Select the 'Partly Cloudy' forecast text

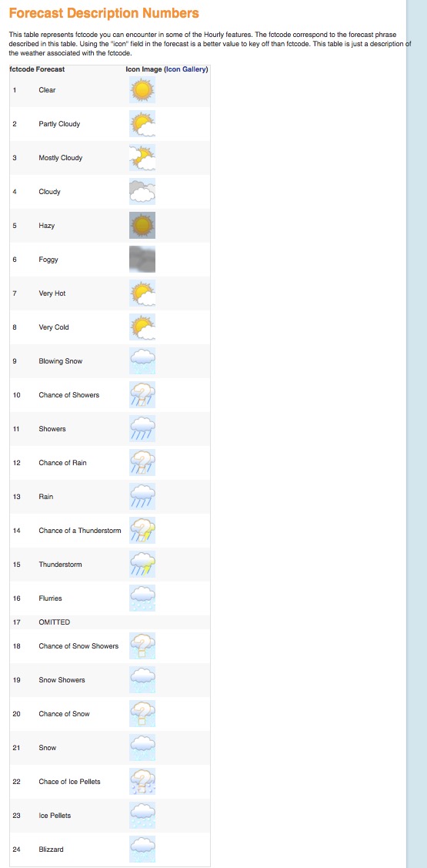click(x=59, y=124)
